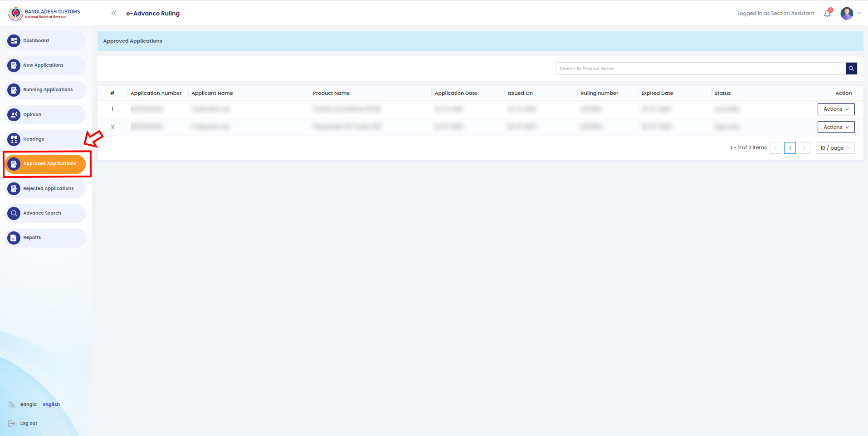Click the Issued On column header
Screen dimensions: 868x436
coord(520,93)
